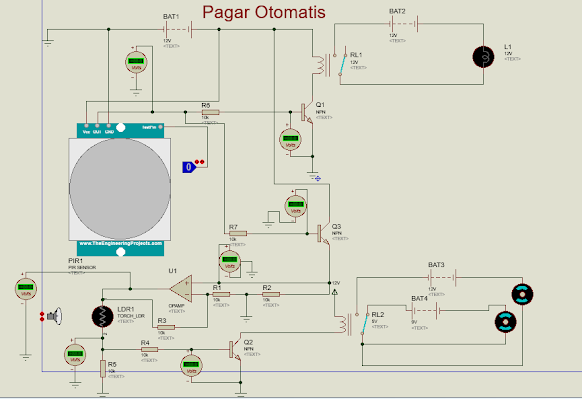Select the voltmeter beside transistor Q1
This screenshot has width=582, height=399.
pos(290,139)
